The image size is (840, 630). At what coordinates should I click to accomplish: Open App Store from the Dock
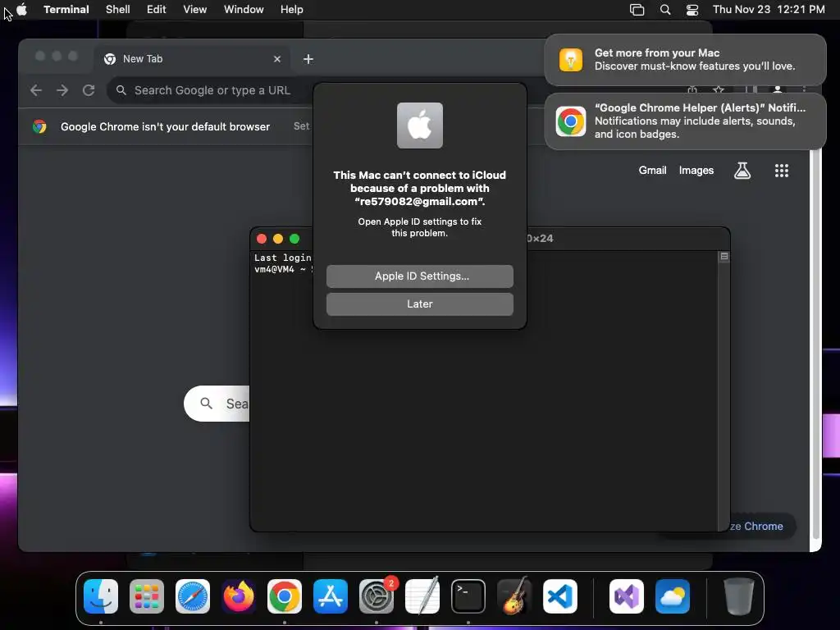(x=331, y=596)
